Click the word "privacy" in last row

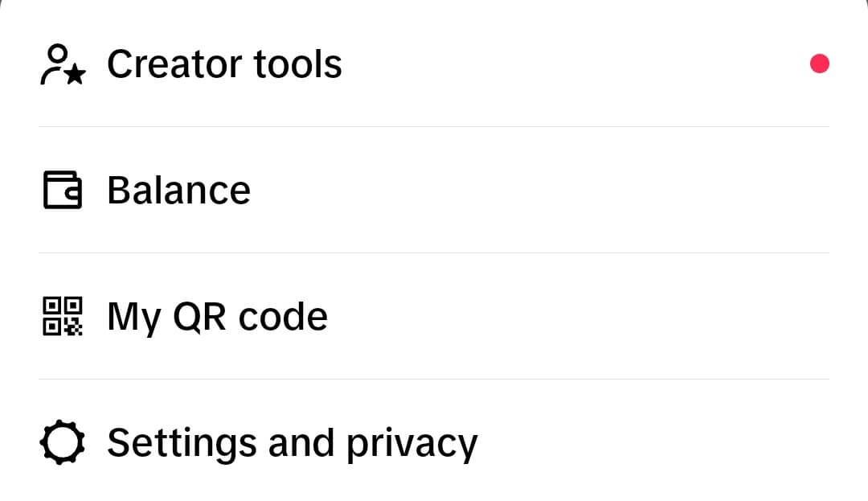pos(411,445)
